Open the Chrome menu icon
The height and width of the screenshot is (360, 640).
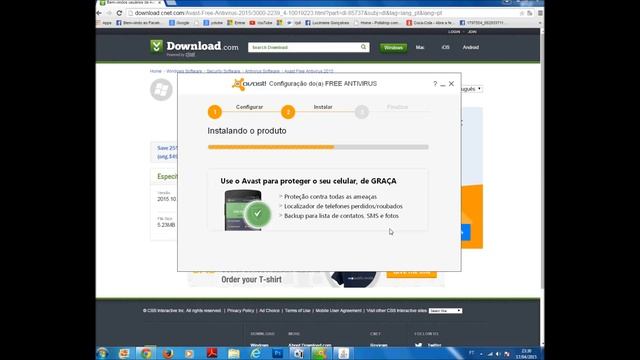[540, 13]
